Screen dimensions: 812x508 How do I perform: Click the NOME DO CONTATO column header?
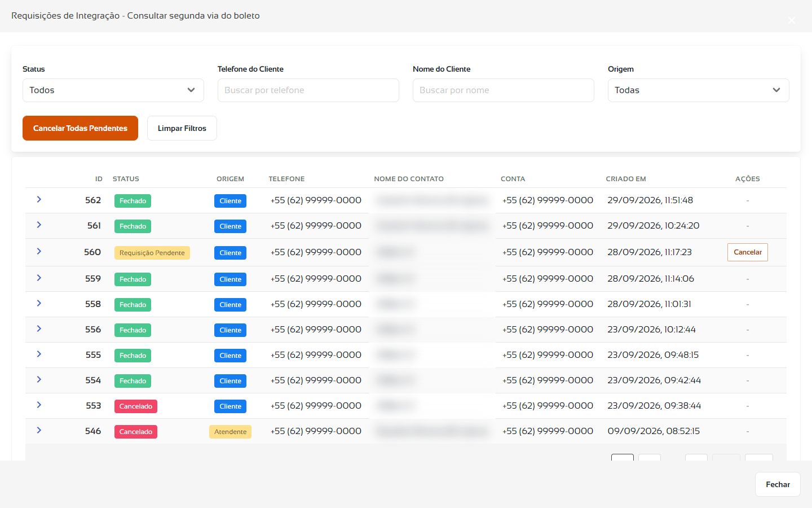[409, 179]
